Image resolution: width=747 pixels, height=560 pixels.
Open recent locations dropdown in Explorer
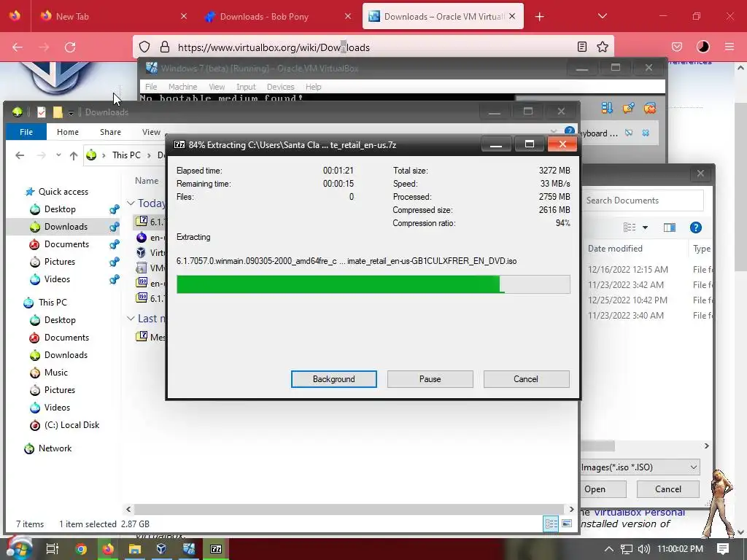58,155
